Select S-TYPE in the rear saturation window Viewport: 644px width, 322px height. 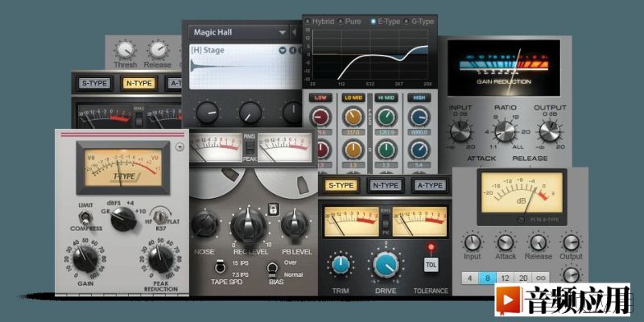tap(95, 84)
